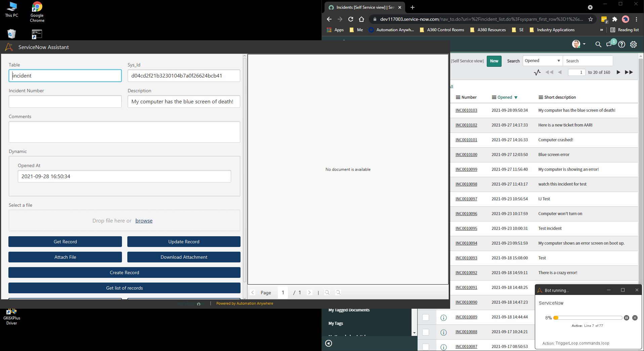Zoom out on the document viewer
The width and height of the screenshot is (644, 351).
coord(338,293)
